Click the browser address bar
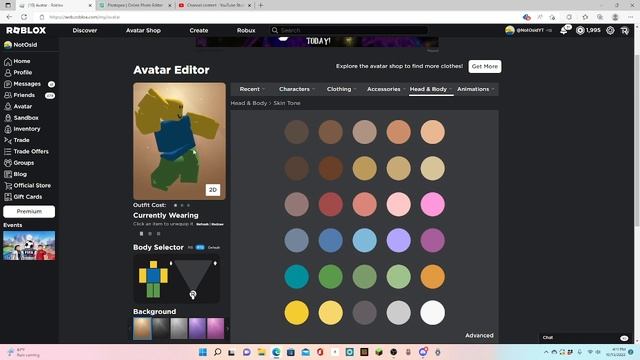Viewport: 640px width, 360px height. click(x=278, y=17)
